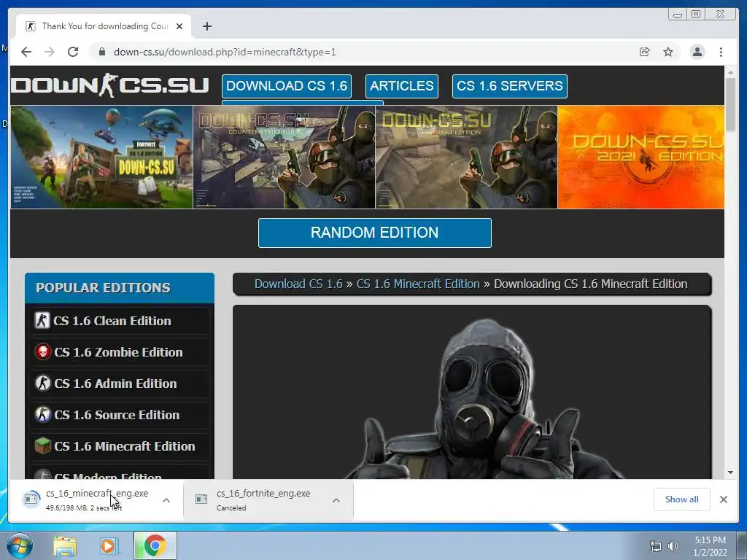Open the Fortnite edition banner
This screenshot has height=560, width=747.
[x=101, y=157]
